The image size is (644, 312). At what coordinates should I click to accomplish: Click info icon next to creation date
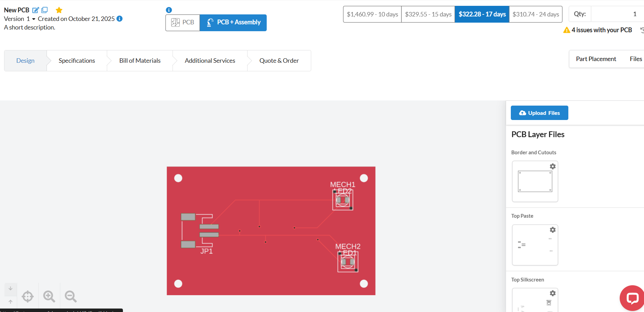119,19
